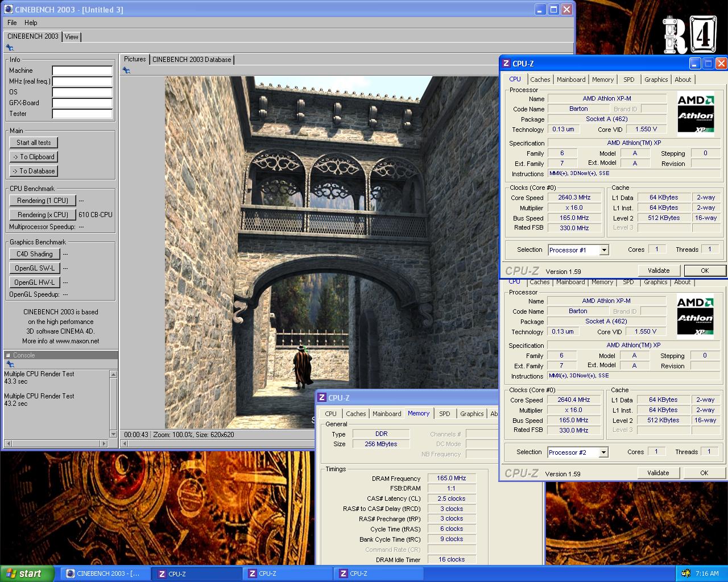The height and width of the screenshot is (582, 728).
Task: Open the Caches tab in Processor #1 CPU-Z window
Action: [x=540, y=80]
